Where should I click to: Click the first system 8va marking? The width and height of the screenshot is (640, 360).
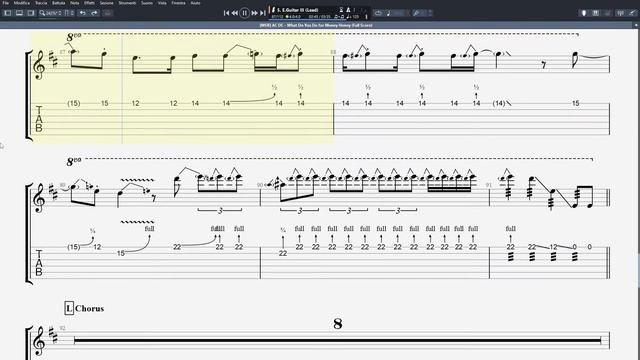coord(74,37)
